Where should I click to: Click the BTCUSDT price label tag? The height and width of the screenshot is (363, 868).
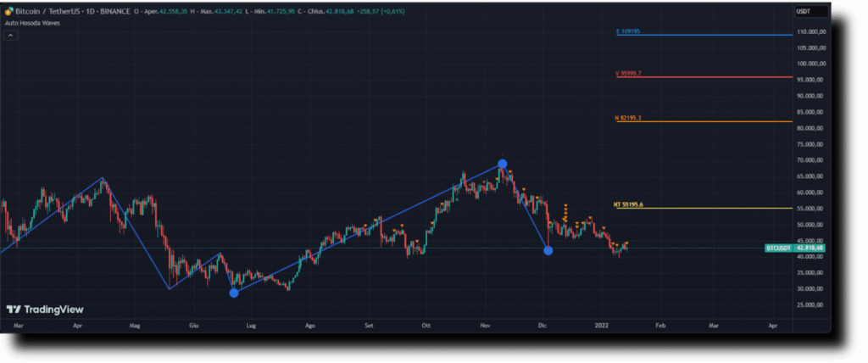coord(779,249)
